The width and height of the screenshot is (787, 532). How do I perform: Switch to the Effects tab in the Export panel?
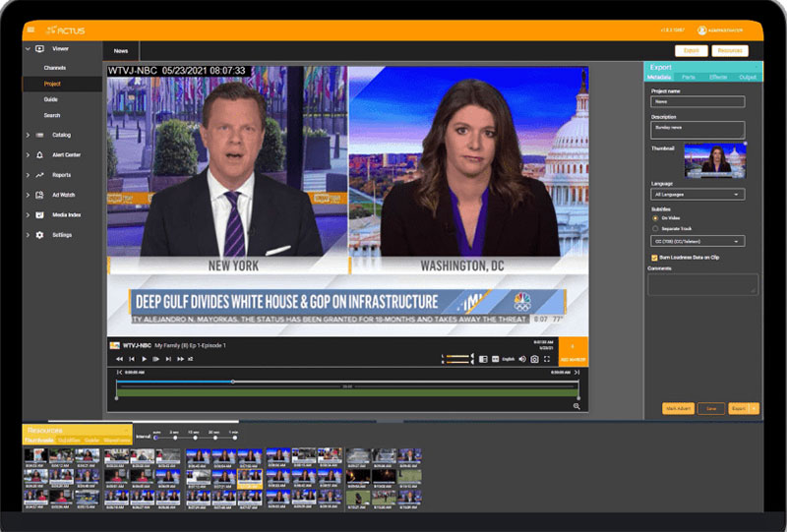[x=717, y=77]
